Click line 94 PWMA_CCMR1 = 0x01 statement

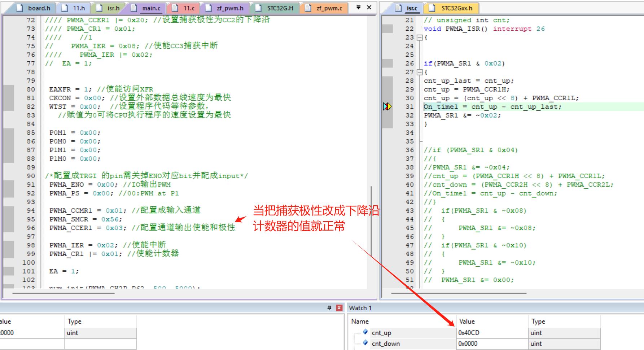tap(88, 210)
